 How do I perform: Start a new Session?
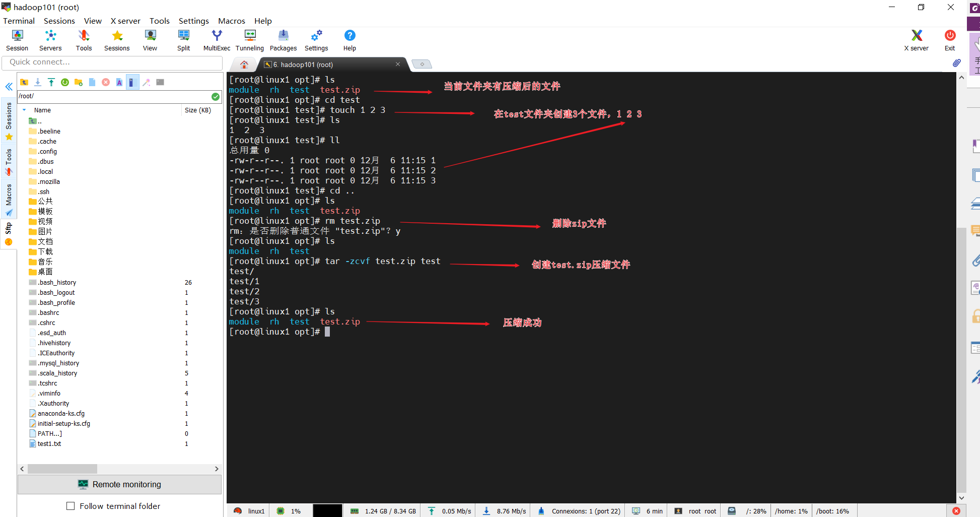click(x=17, y=39)
